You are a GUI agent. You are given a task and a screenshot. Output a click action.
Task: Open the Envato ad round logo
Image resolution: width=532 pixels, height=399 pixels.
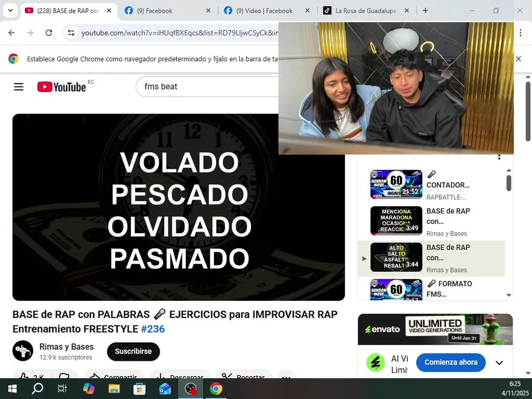376,362
